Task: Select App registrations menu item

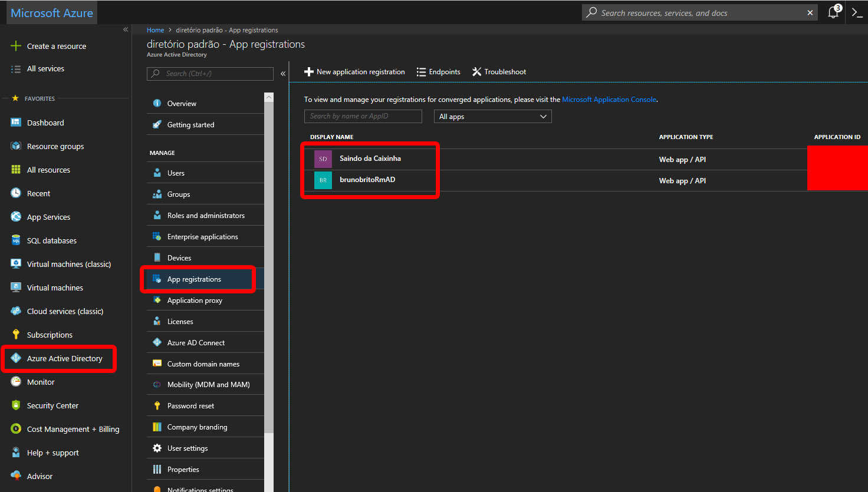Action: coord(205,279)
